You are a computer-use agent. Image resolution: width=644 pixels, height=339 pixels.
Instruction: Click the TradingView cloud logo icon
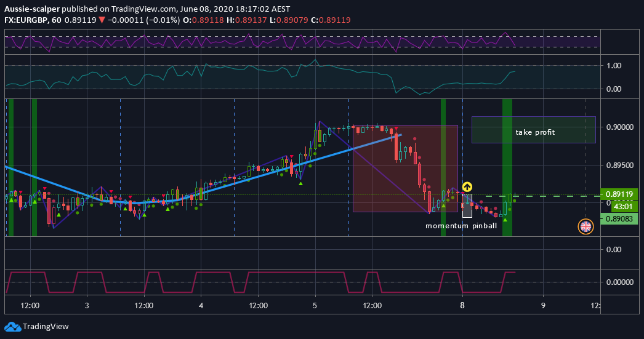click(12, 327)
